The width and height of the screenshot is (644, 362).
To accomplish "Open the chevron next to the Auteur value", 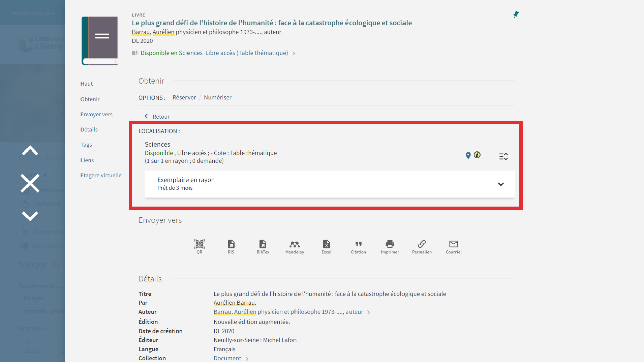I will (368, 312).
